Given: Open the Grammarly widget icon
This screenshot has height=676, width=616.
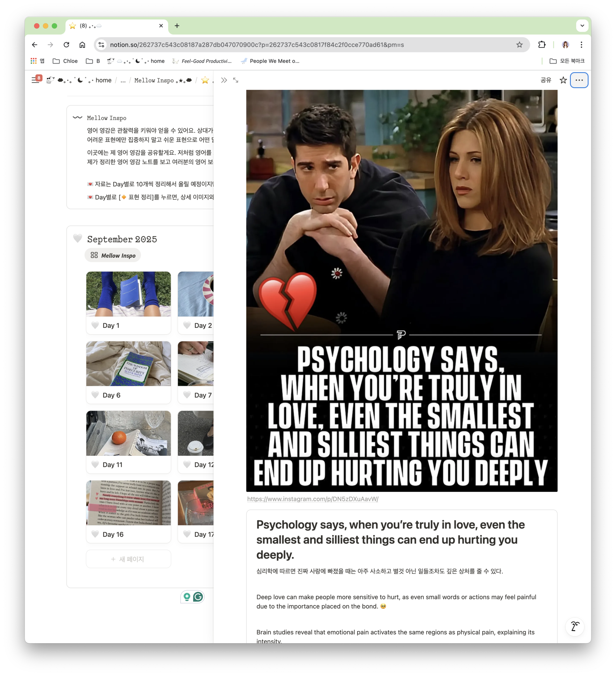Looking at the screenshot, I should (198, 596).
